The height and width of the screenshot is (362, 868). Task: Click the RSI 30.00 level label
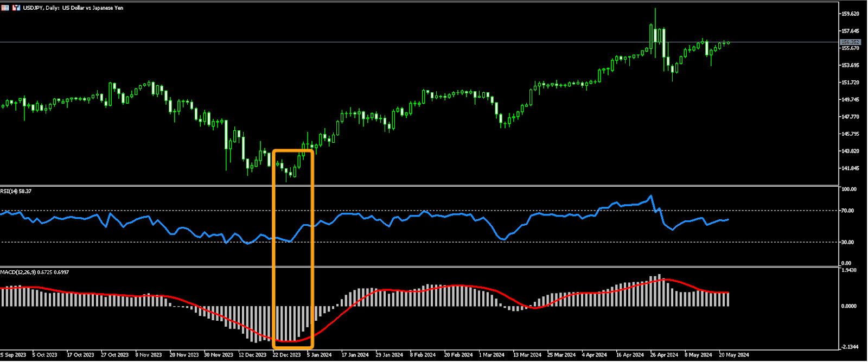847,242
